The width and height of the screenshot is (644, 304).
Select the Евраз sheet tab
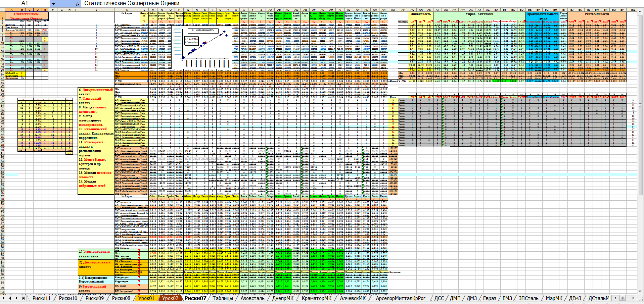coord(490,298)
